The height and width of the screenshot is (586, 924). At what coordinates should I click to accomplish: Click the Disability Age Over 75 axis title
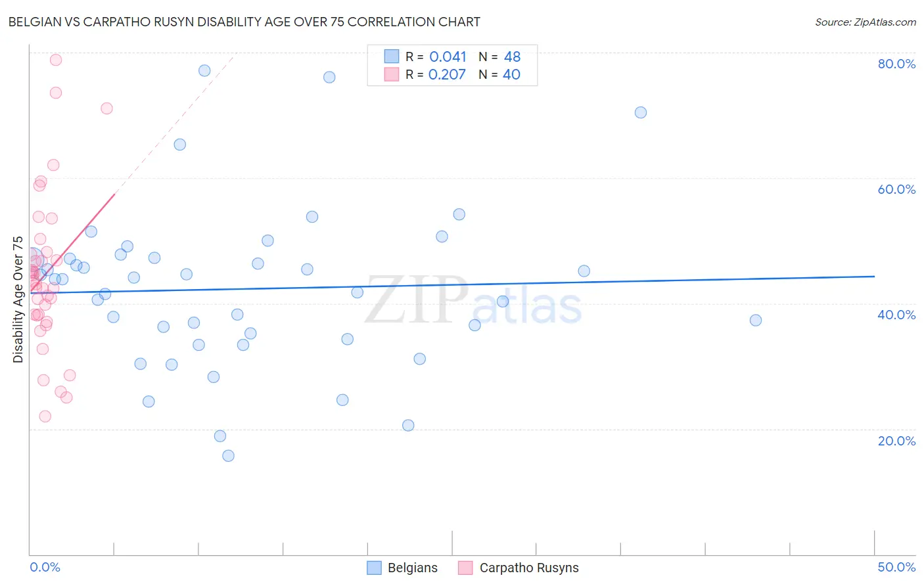click(x=18, y=300)
